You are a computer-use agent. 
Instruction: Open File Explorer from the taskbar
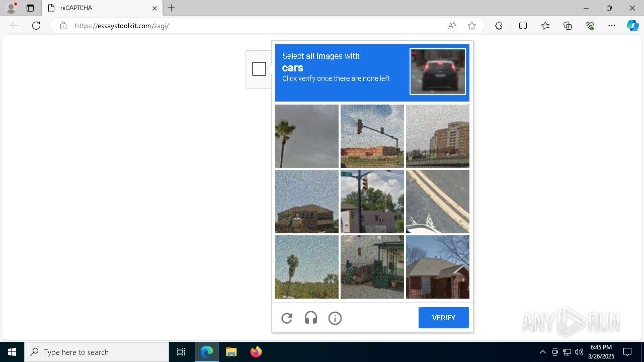pyautogui.click(x=231, y=352)
